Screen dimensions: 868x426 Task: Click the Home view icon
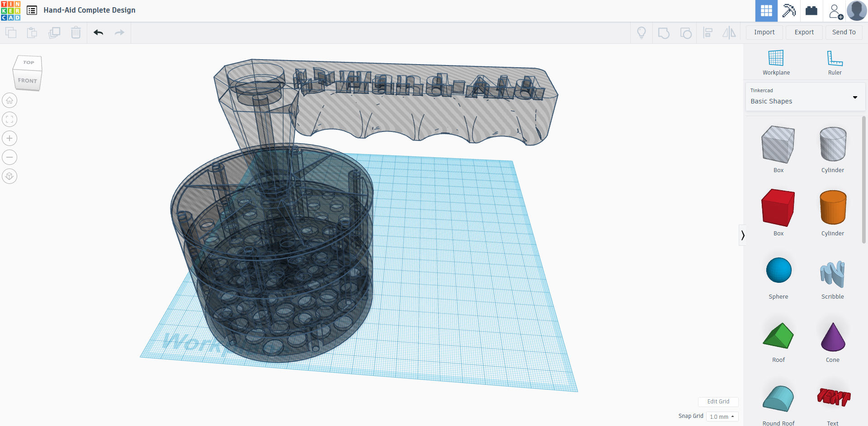pyautogui.click(x=9, y=100)
